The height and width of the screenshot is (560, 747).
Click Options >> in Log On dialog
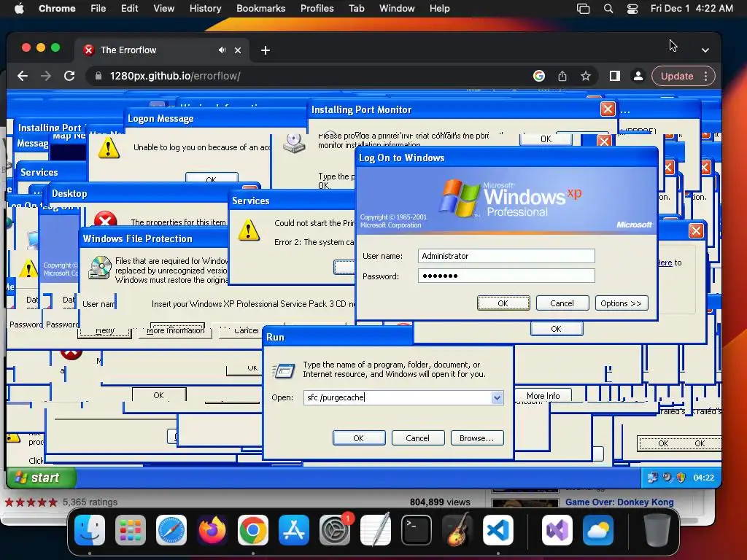pos(622,303)
